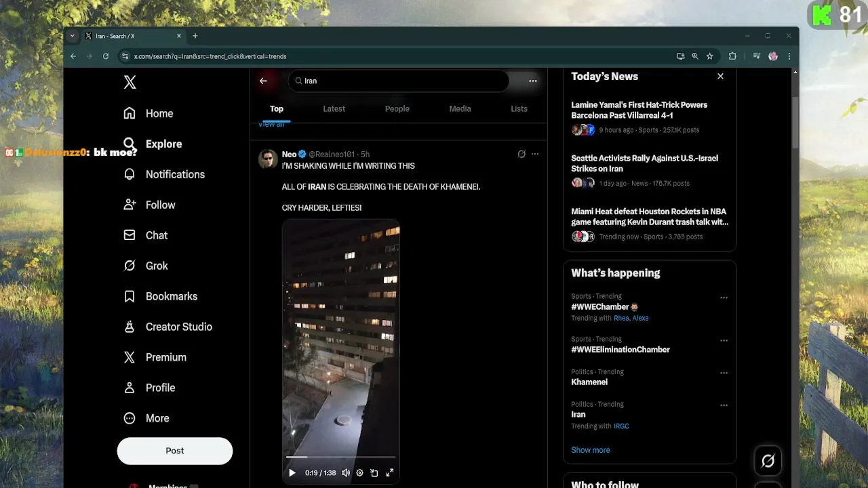The width and height of the screenshot is (868, 488).
Task: Click Show more under What's happening
Action: tap(591, 450)
